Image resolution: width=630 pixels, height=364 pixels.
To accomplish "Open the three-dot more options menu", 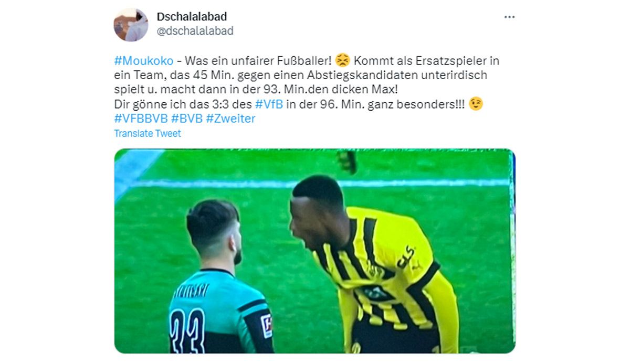I will [509, 17].
